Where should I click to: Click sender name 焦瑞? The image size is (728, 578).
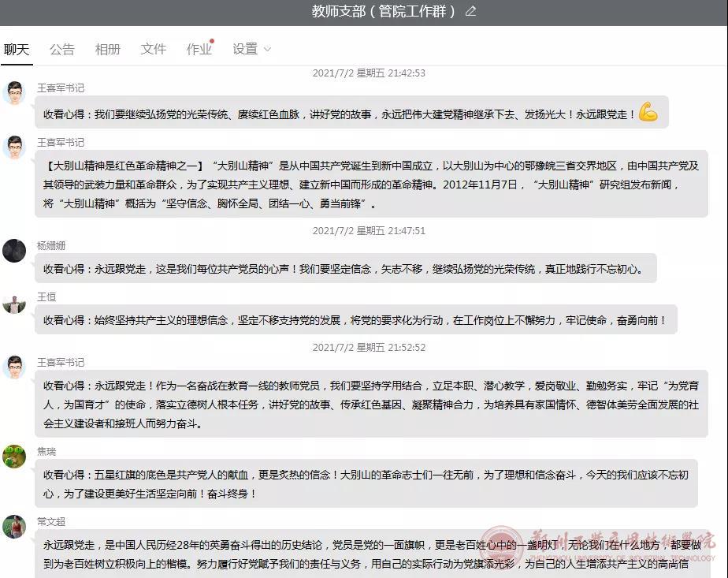(x=46, y=452)
